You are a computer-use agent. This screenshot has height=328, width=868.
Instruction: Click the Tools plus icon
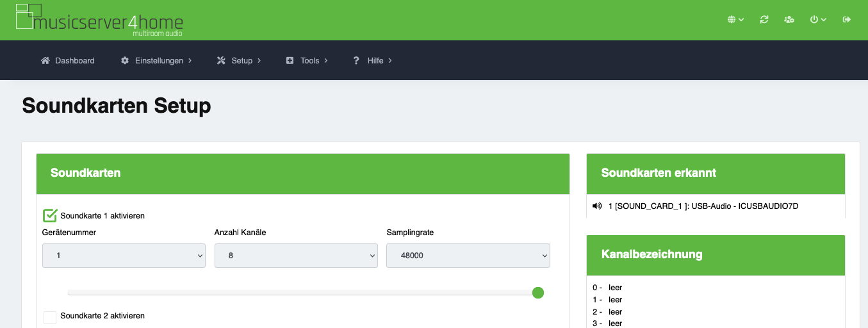click(x=290, y=60)
